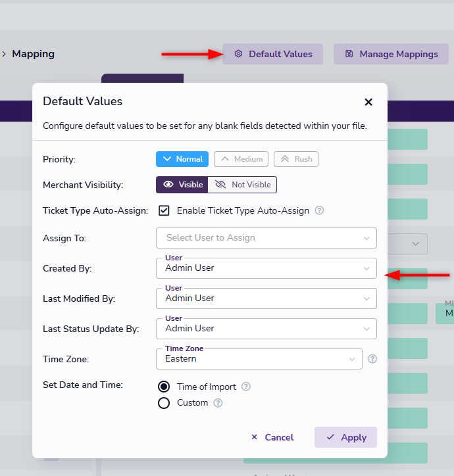This screenshot has height=476, width=454.
Task: Set priority to Rush
Action: tap(296, 159)
